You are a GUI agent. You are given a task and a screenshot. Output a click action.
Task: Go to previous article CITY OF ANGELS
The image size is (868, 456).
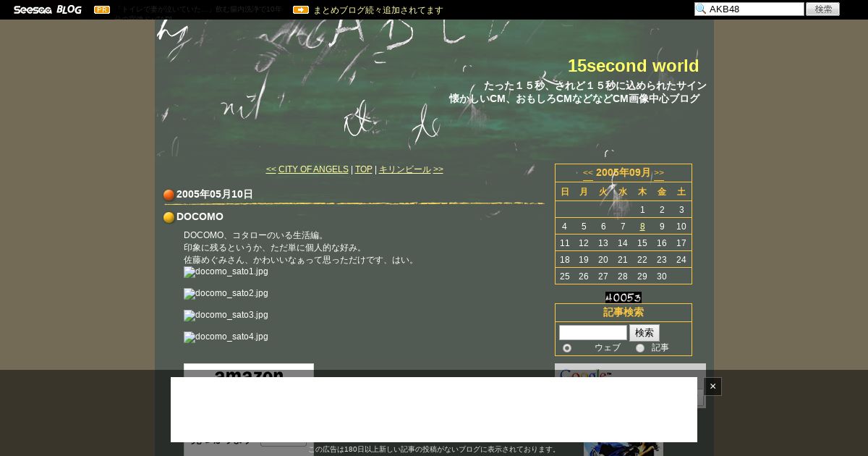(313, 169)
